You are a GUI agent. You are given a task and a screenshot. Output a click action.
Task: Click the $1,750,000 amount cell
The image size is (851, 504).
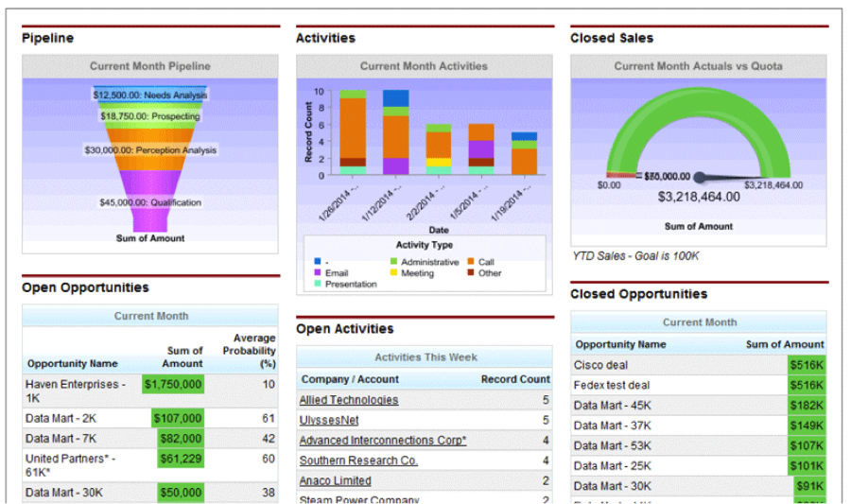click(172, 385)
